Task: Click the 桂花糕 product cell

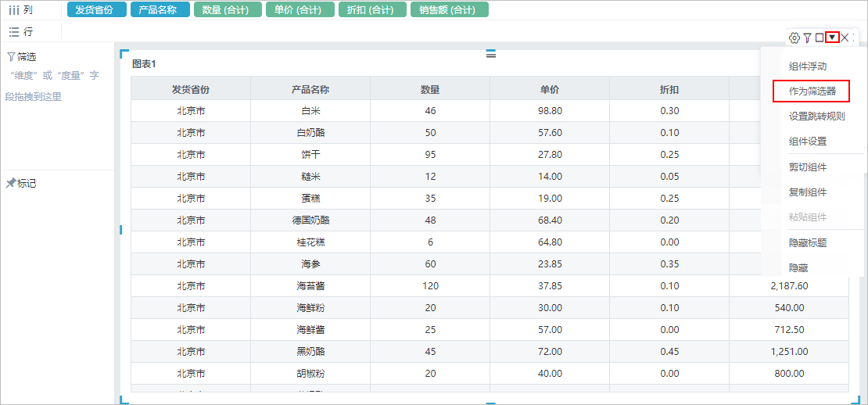Action: [310, 242]
